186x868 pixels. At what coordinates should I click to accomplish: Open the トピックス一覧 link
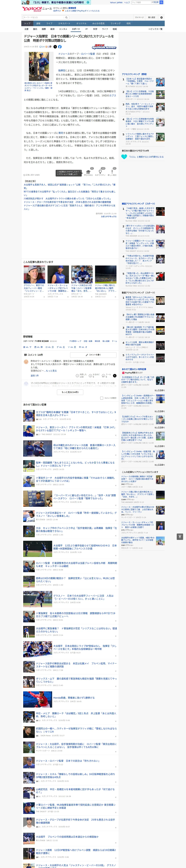[155, 29]
